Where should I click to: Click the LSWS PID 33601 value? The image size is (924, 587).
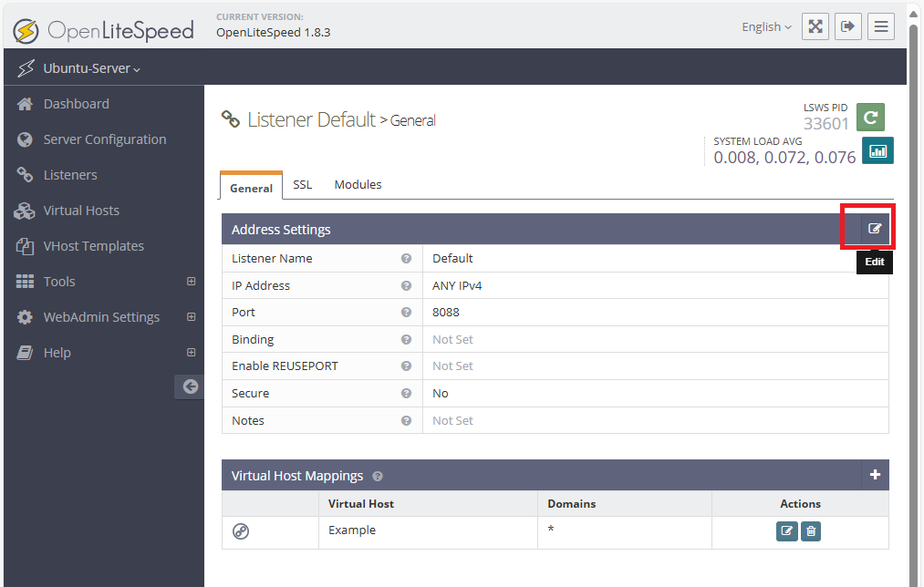(825, 124)
